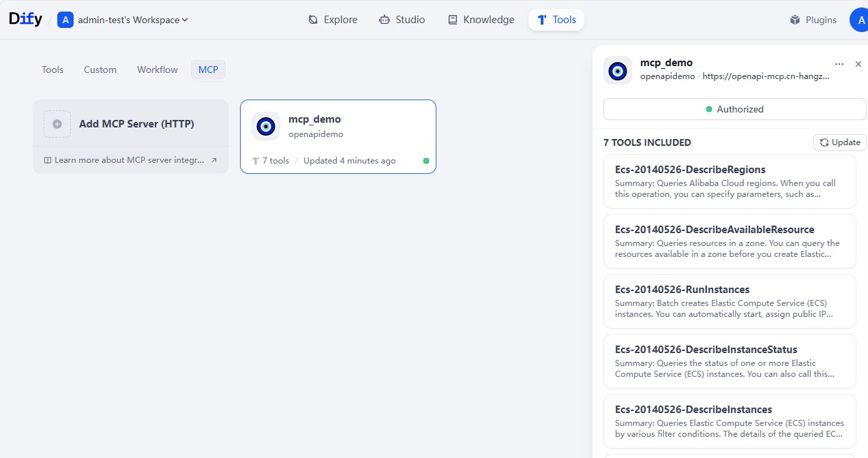This screenshot has height=458, width=868.
Task: Click the eye icon in detail panel header
Action: coord(618,70)
